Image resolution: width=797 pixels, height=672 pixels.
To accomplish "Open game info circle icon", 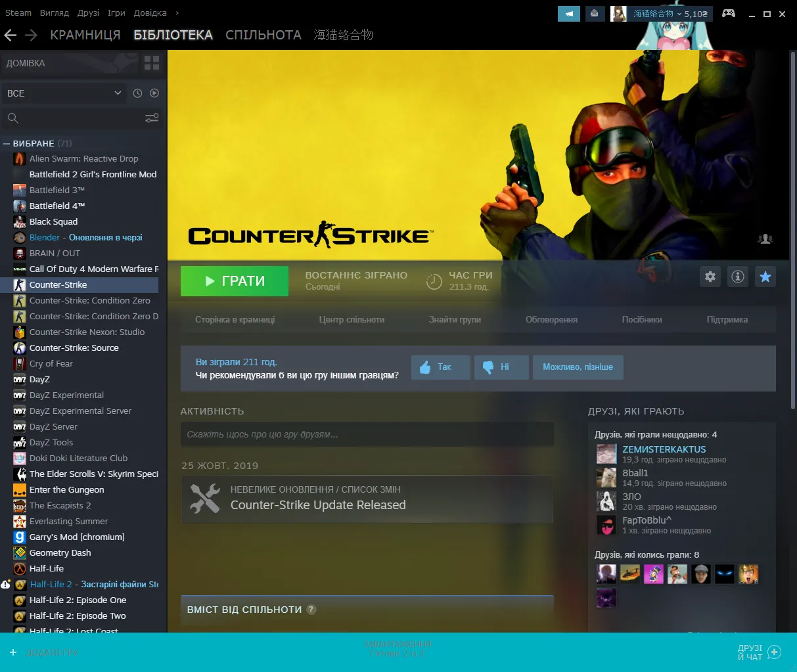I will [x=738, y=277].
